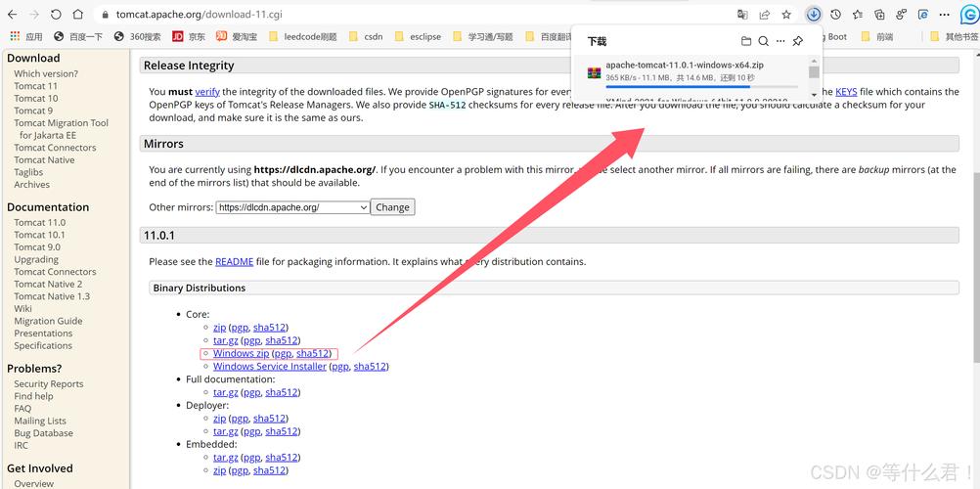
Task: Click the Change mirror button
Action: click(x=392, y=207)
